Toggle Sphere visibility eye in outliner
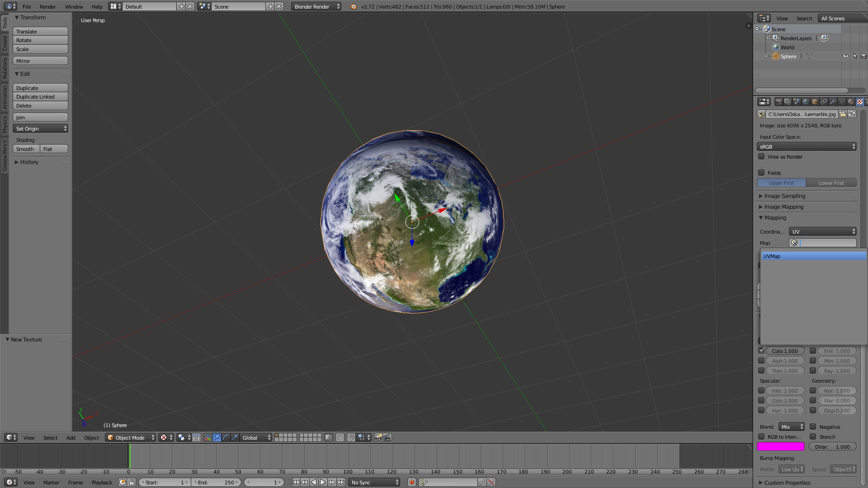Viewport: 868px width, 488px height. (x=845, y=56)
